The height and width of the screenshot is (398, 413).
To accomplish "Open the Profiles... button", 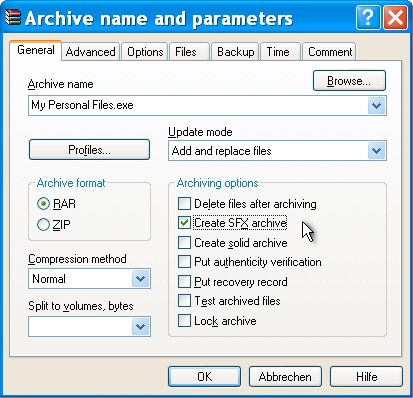I will 89,150.
